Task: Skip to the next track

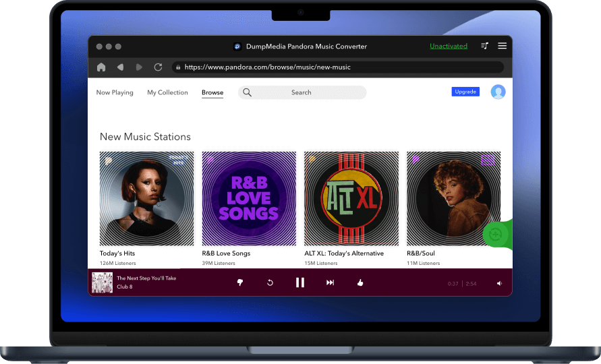Action: tap(330, 282)
